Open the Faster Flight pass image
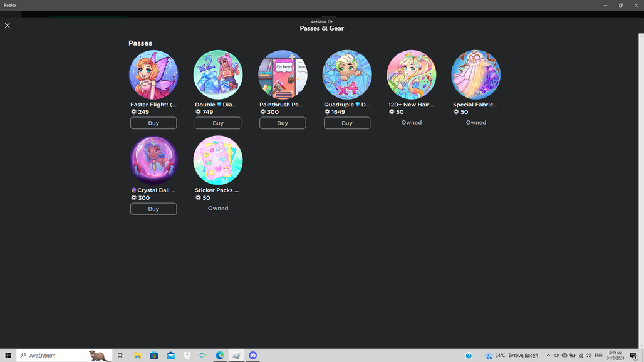Viewport: 644px width, 362px height. click(153, 75)
